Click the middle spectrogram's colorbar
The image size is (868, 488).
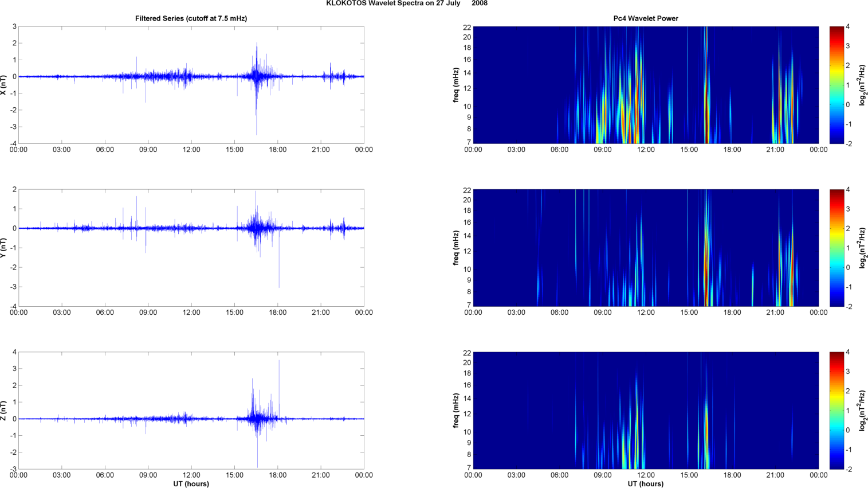coord(836,248)
